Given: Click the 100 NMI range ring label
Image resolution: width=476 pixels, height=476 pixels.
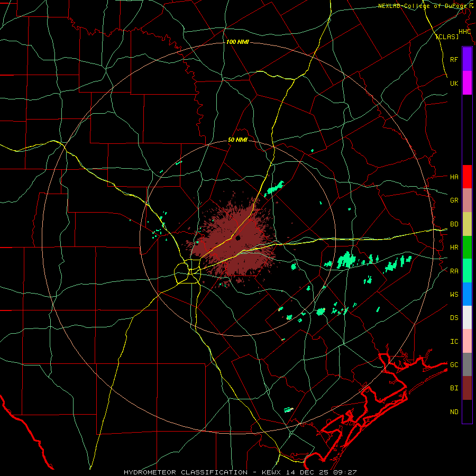Looking at the screenshot, I should click(237, 42).
